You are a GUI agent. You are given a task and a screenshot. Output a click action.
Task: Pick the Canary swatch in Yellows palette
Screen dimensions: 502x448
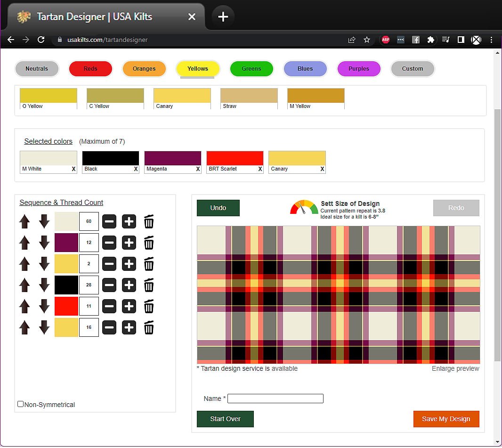point(182,98)
